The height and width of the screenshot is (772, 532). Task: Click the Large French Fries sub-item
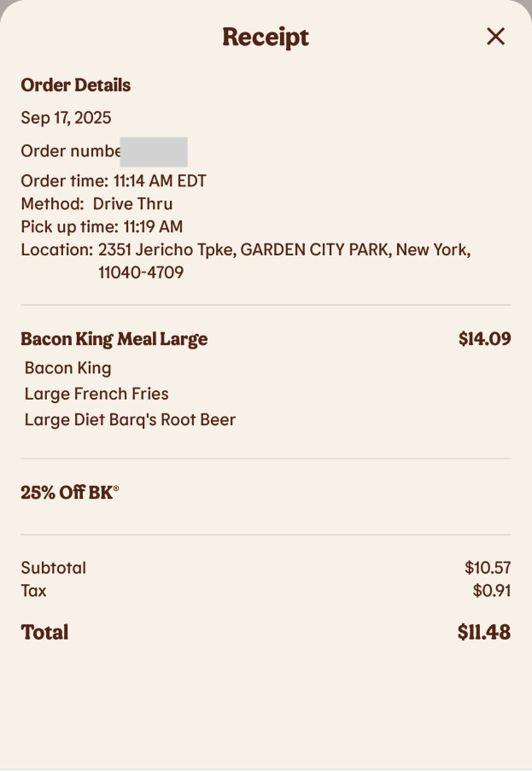click(96, 394)
